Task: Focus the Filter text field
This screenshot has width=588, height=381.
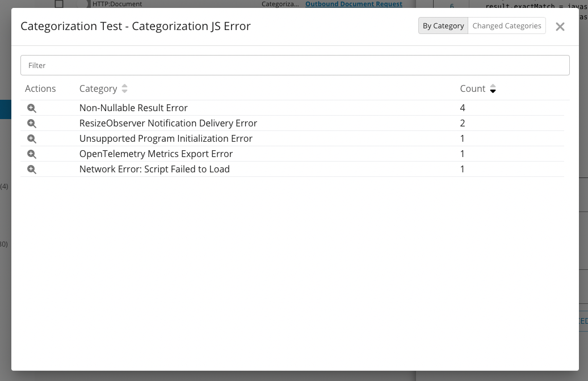Action: [295, 65]
